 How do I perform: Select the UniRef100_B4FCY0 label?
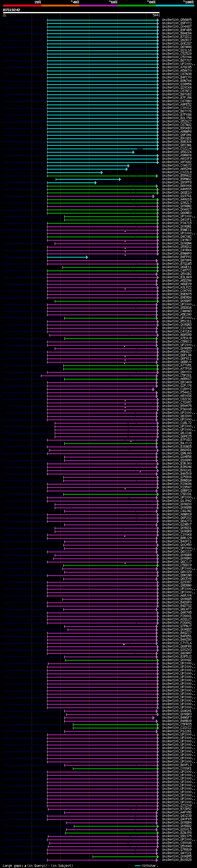pos(177,78)
